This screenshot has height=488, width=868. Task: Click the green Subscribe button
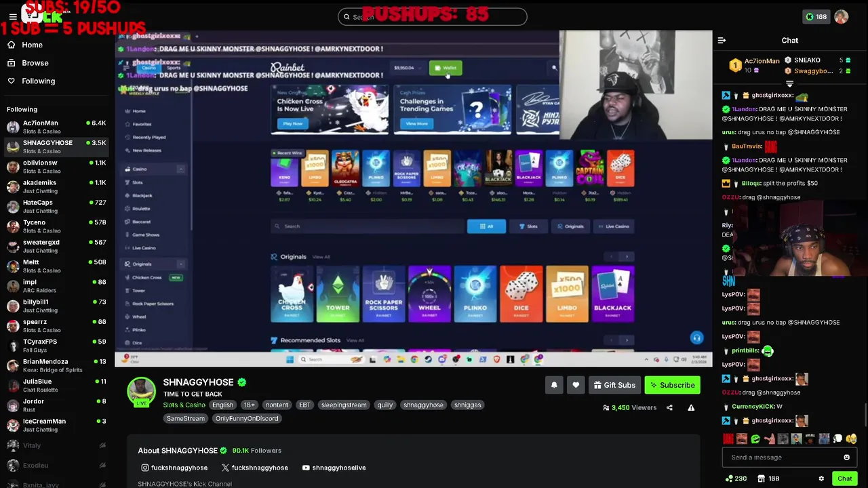tap(672, 385)
